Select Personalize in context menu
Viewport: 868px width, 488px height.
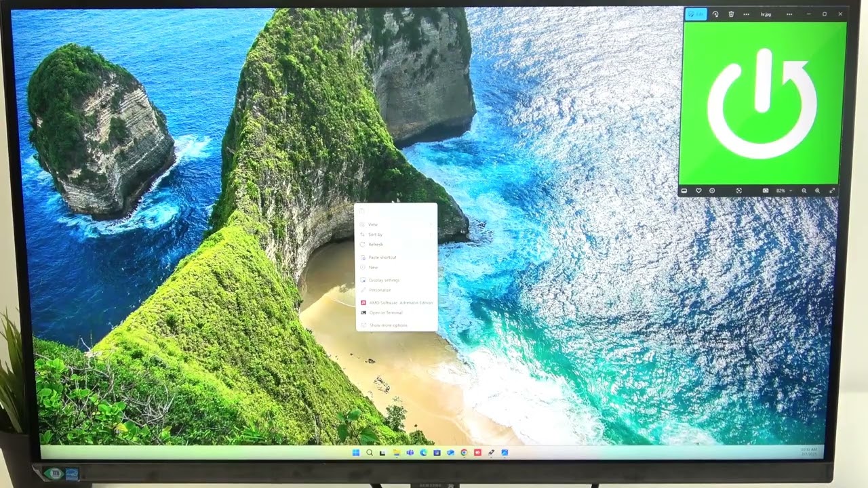pos(396,290)
